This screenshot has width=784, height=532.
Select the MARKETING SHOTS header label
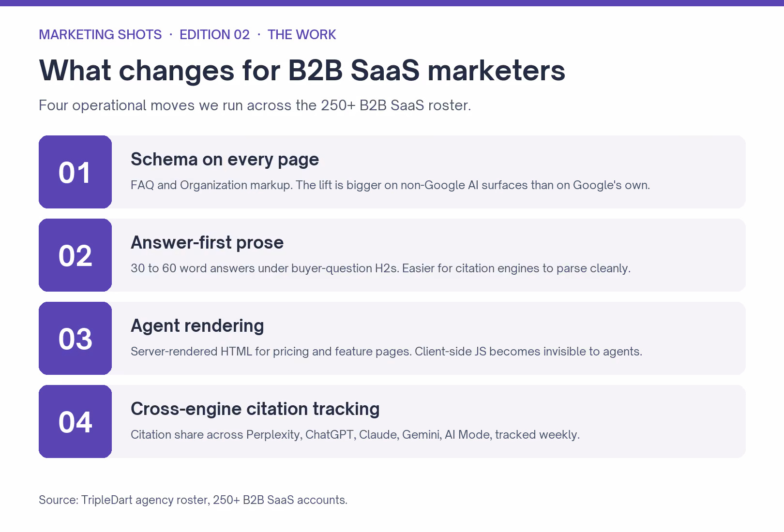click(100, 35)
